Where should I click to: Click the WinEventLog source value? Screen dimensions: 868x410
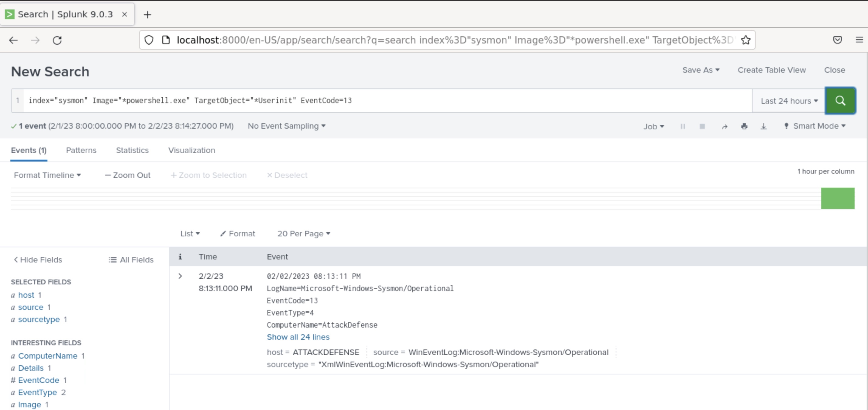coord(508,352)
